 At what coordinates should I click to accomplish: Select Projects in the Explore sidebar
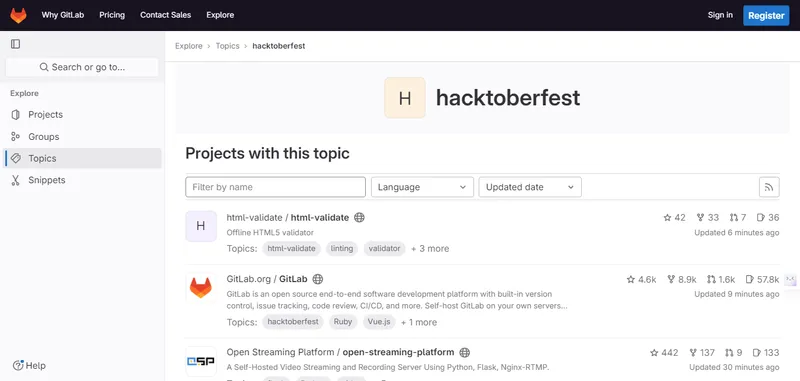point(82,115)
